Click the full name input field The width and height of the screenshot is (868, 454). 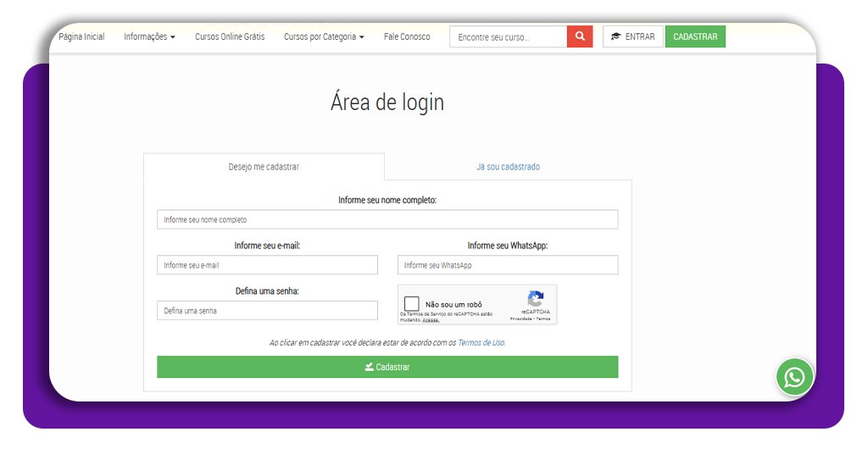[387, 219]
